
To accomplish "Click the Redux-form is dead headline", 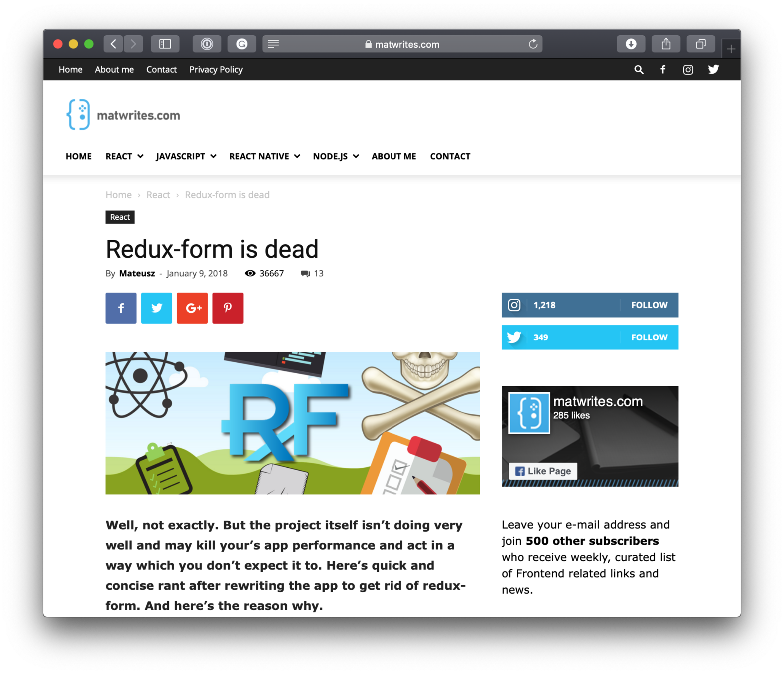I will [x=212, y=249].
